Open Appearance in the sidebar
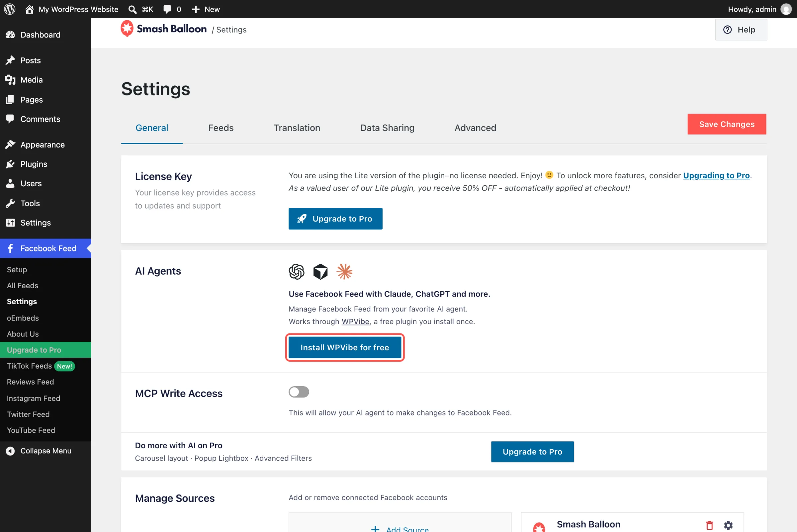The height and width of the screenshot is (532, 797). tap(45, 144)
